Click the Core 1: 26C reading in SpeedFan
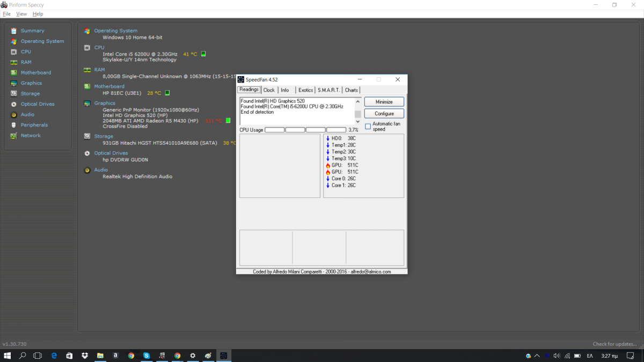The image size is (644, 362). (x=341, y=185)
